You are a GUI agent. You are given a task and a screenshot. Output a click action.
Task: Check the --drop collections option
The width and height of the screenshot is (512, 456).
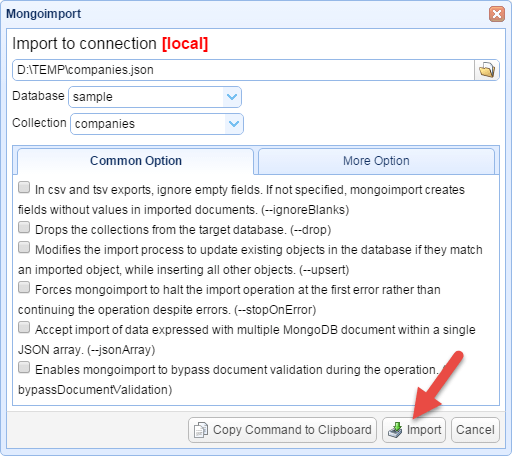pyautogui.click(x=24, y=227)
